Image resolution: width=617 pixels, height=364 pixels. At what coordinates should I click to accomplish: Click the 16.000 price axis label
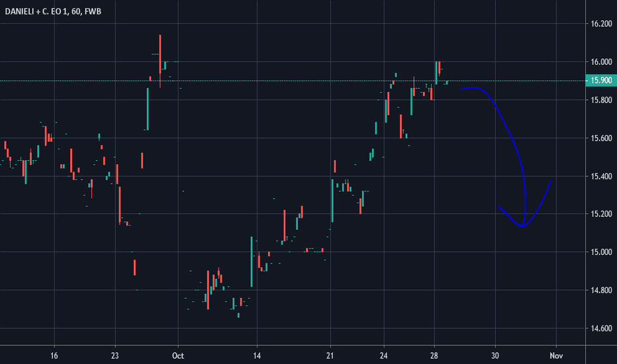pyautogui.click(x=601, y=62)
